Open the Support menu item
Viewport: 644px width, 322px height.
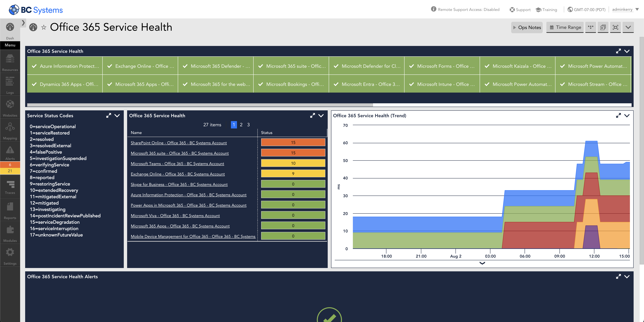[x=520, y=10]
